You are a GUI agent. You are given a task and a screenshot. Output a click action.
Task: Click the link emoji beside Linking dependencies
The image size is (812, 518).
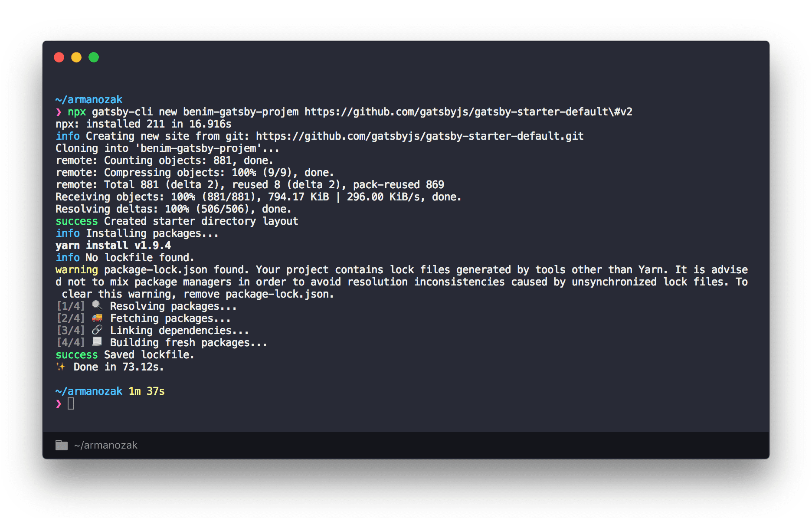[x=97, y=330]
